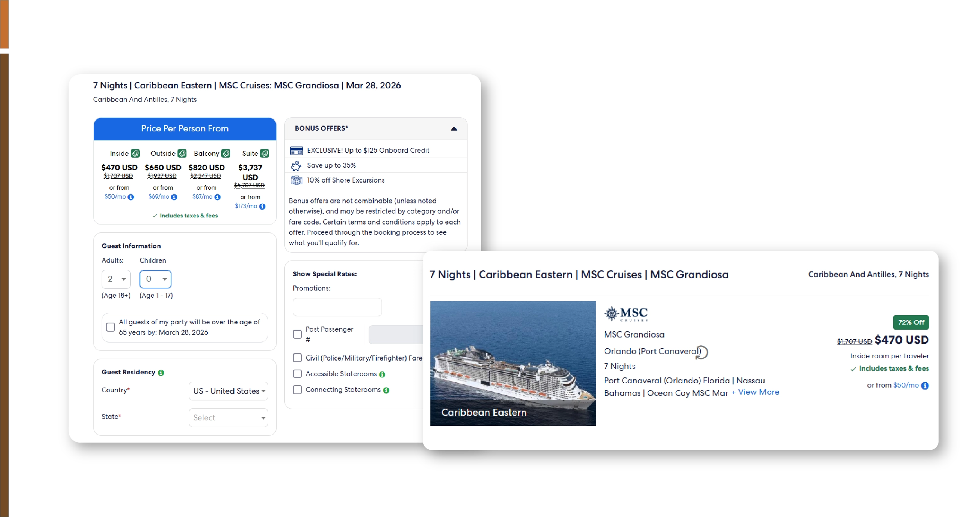Enable the Past Passenger checkbox
Viewport: 980px width, 517px height.
tap(297, 334)
